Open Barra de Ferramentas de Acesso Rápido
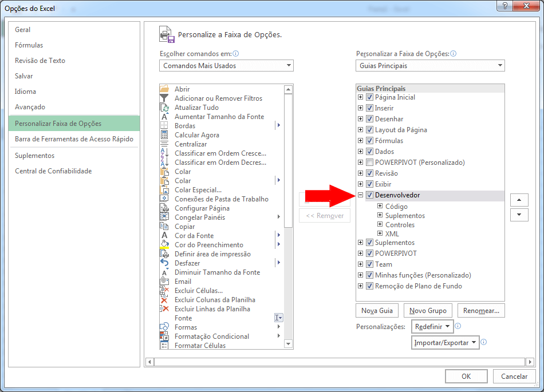This screenshot has width=544, height=392. (x=74, y=139)
